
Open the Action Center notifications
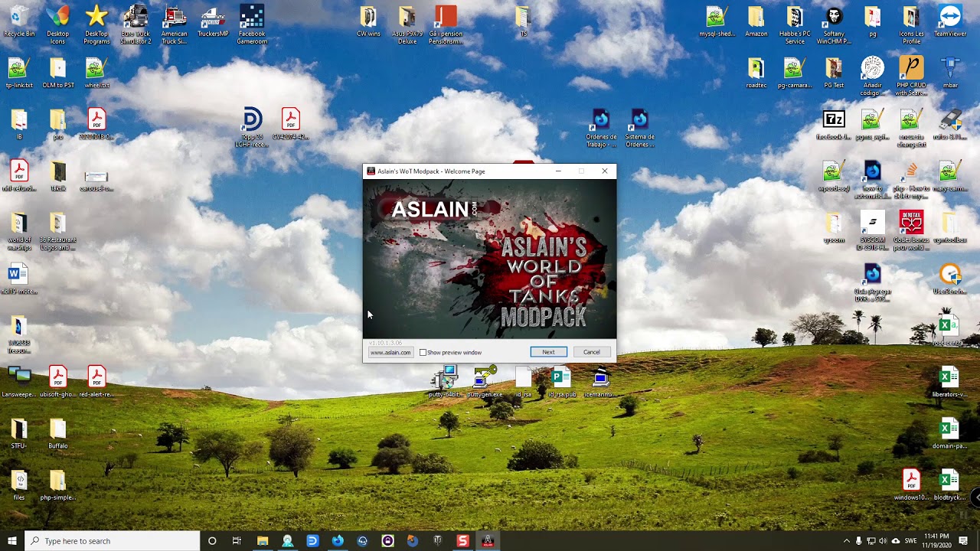pyautogui.click(x=963, y=541)
